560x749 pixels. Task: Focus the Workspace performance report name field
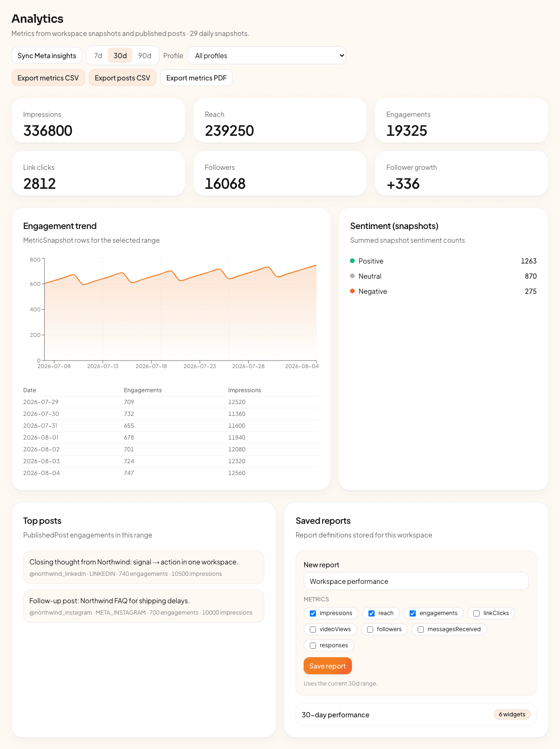[x=416, y=581]
